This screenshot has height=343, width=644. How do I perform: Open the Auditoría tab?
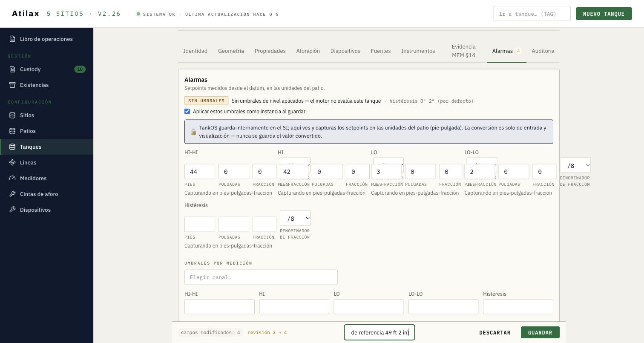(543, 51)
